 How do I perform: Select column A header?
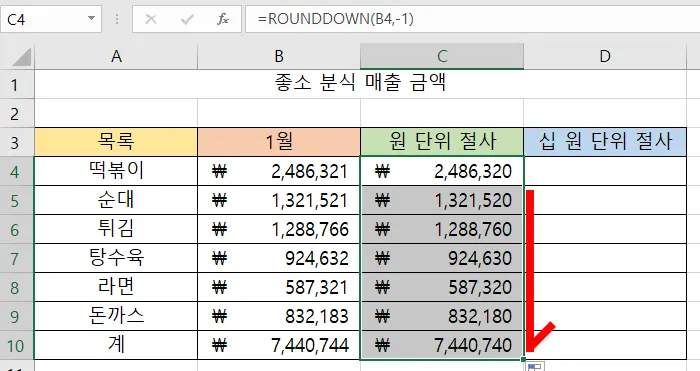click(116, 57)
